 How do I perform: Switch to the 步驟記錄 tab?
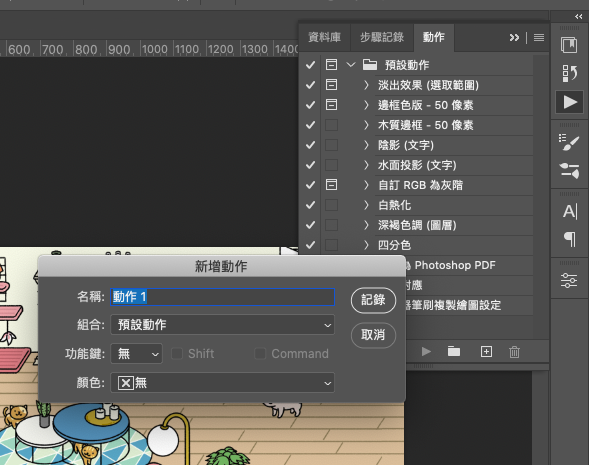point(382,37)
